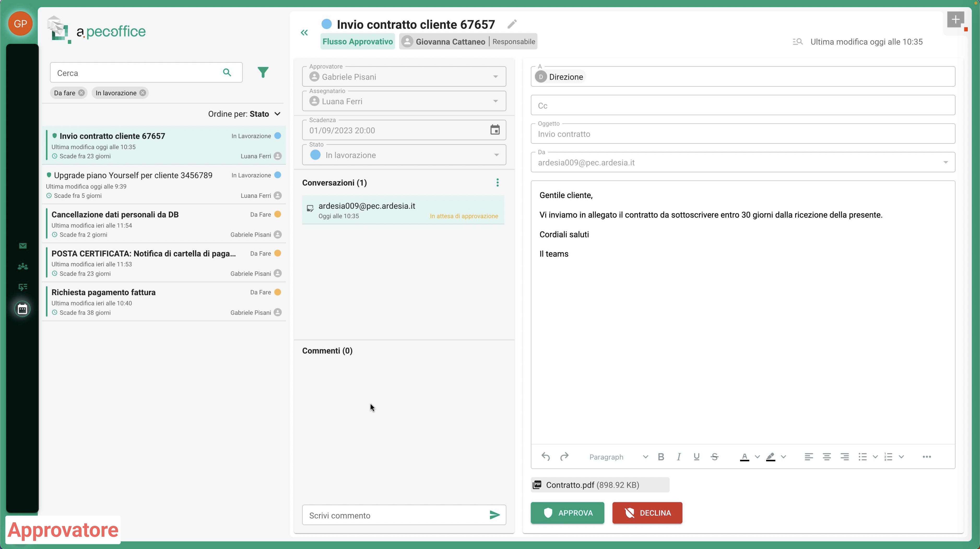Open the contacts group icon in sidebar
The width and height of the screenshot is (980, 549).
(23, 266)
